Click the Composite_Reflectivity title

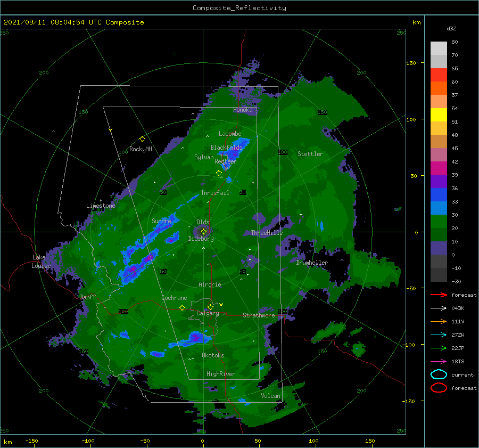[x=239, y=8]
